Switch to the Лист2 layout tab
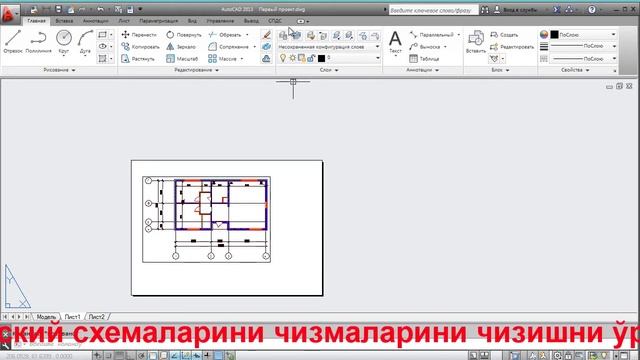This screenshot has width=640, height=360. click(97, 317)
